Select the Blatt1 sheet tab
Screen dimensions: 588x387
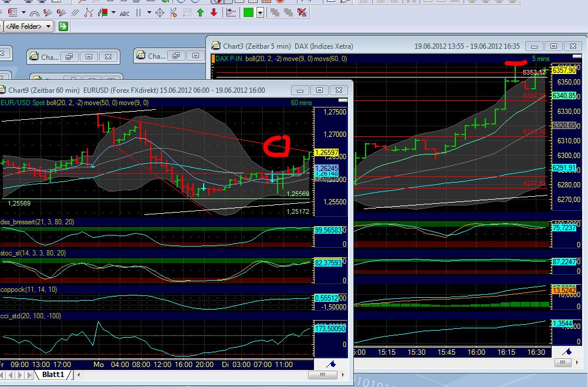click(x=54, y=374)
